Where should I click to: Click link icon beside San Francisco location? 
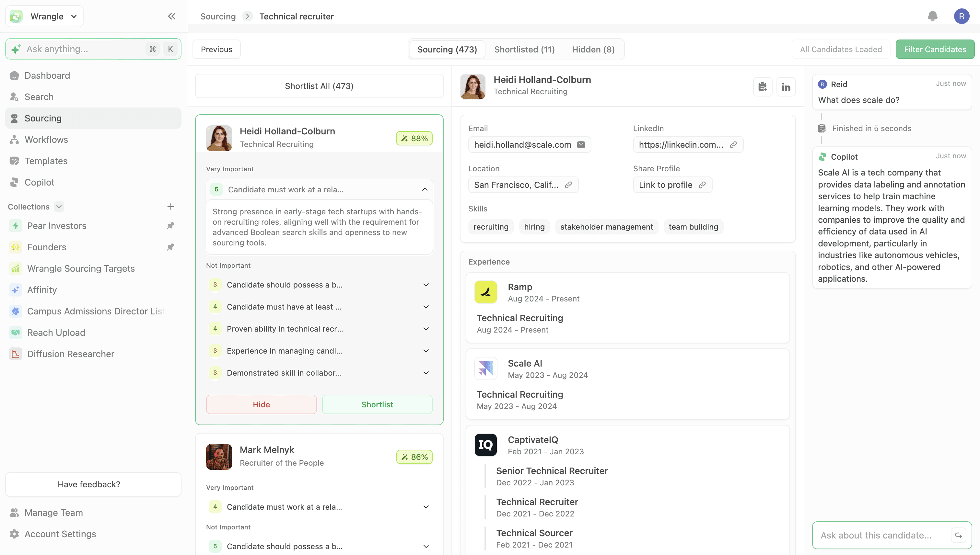click(x=568, y=185)
